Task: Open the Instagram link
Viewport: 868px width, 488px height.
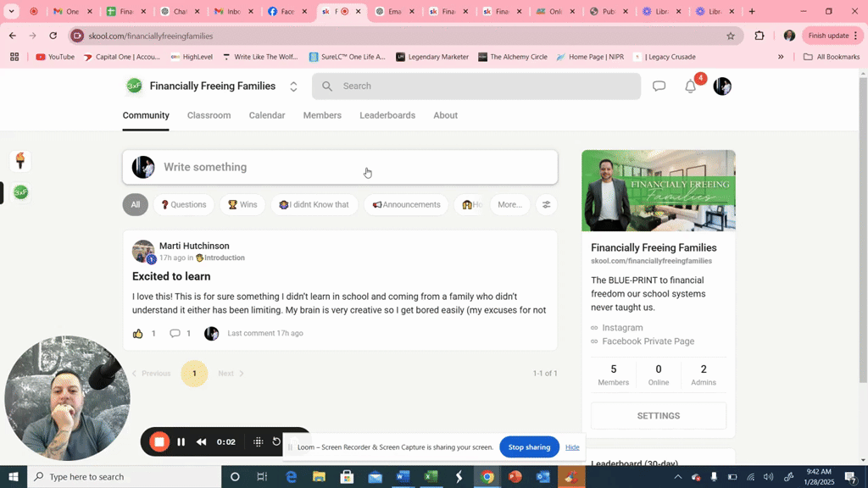Action: pyautogui.click(x=622, y=328)
